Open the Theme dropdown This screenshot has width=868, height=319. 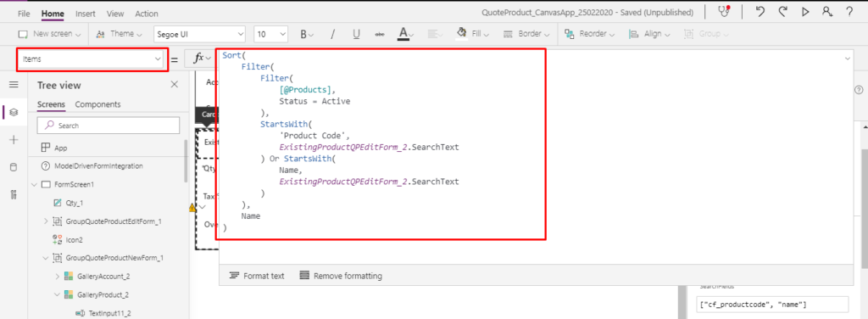[119, 34]
